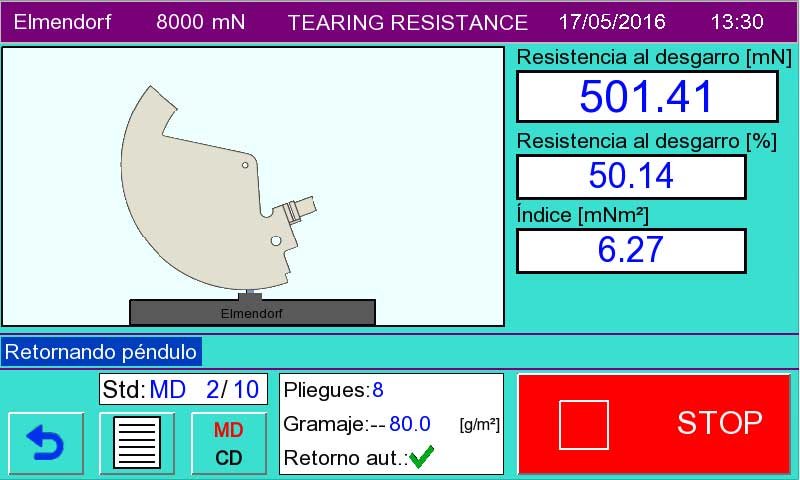Select the Std: MD 2/10 field
The image size is (800, 480).
coord(183,389)
